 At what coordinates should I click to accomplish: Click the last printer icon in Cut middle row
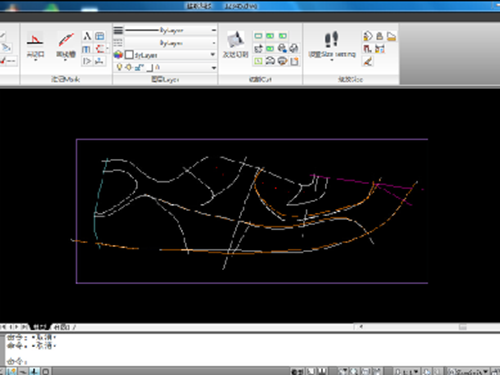tap(294, 49)
